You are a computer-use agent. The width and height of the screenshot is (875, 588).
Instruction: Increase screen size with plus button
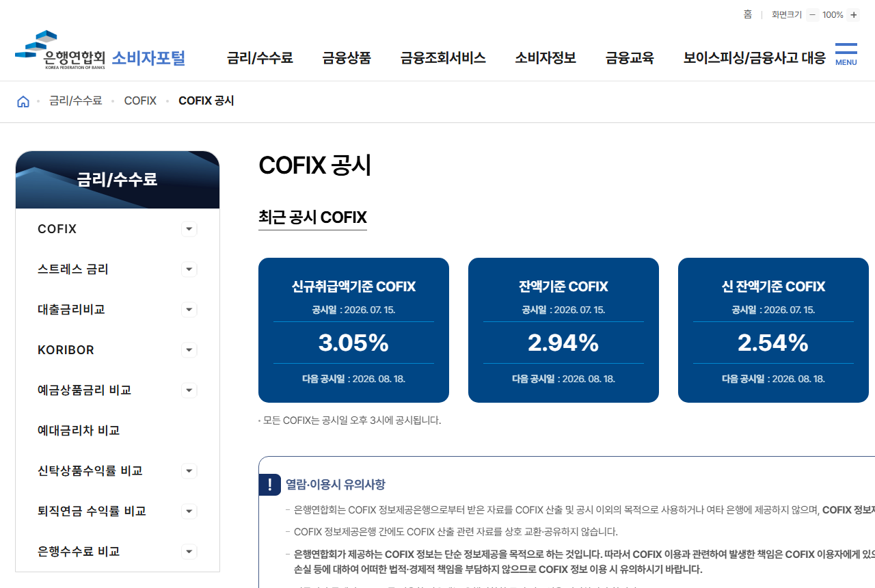pyautogui.click(x=853, y=15)
